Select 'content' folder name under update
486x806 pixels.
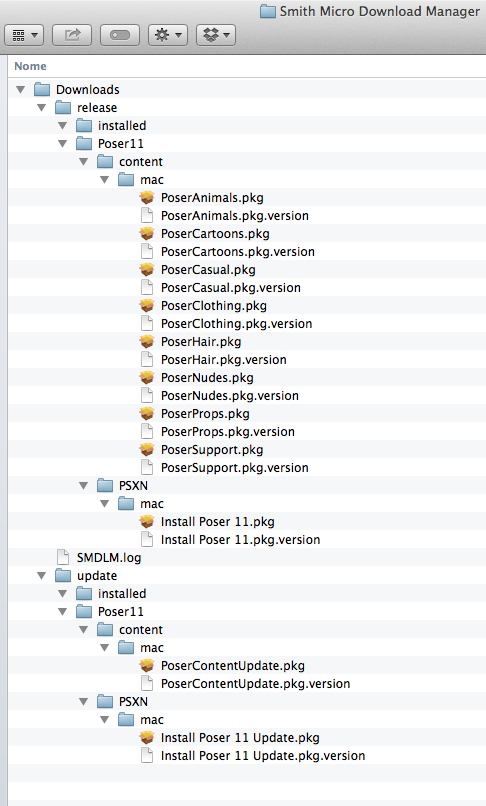141,630
